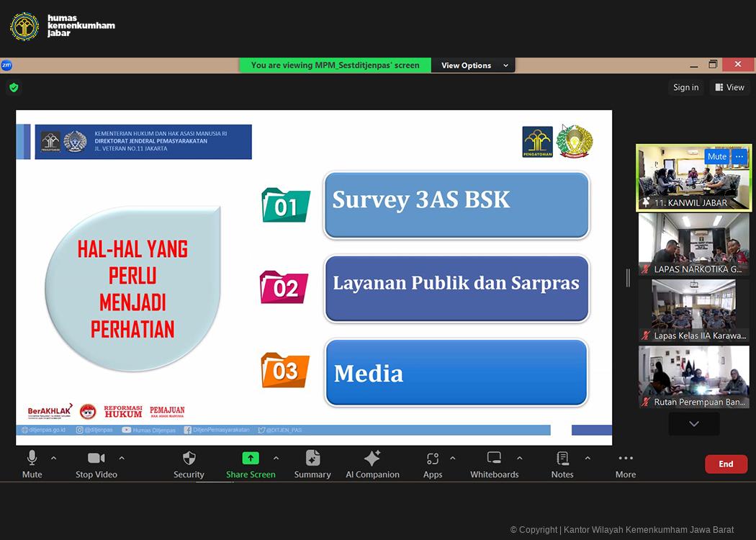Click the Sign in button
This screenshot has height=540, width=756.
click(685, 87)
